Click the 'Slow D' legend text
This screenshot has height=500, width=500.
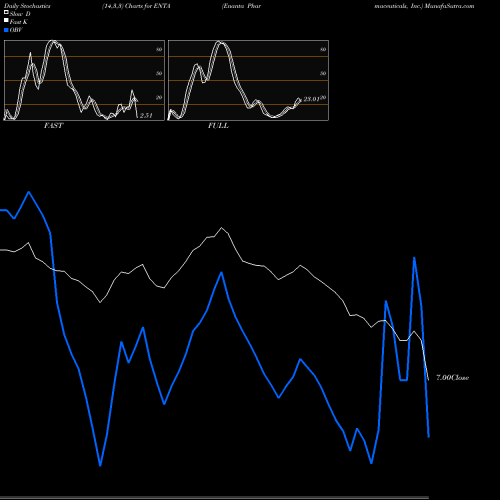click(x=20, y=14)
